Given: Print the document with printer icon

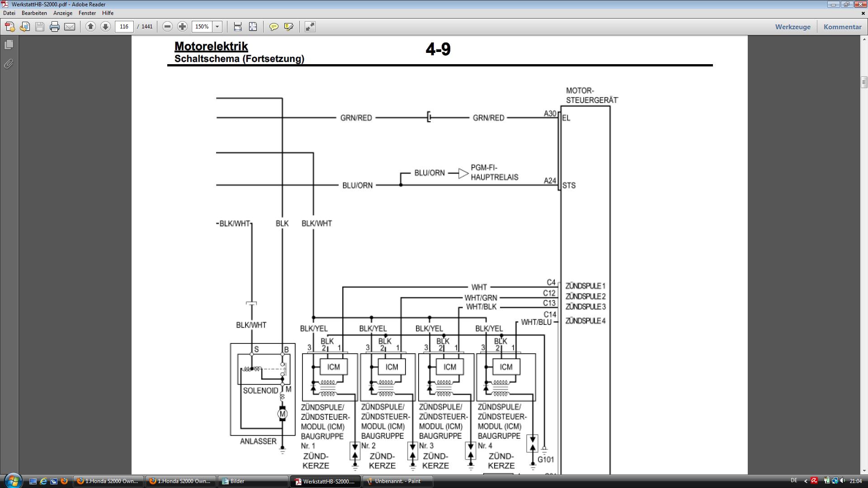Looking at the screenshot, I should 55,27.
